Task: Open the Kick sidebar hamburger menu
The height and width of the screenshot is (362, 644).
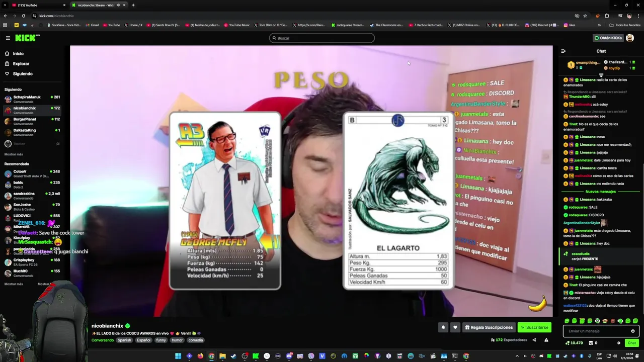Action: click(8, 38)
